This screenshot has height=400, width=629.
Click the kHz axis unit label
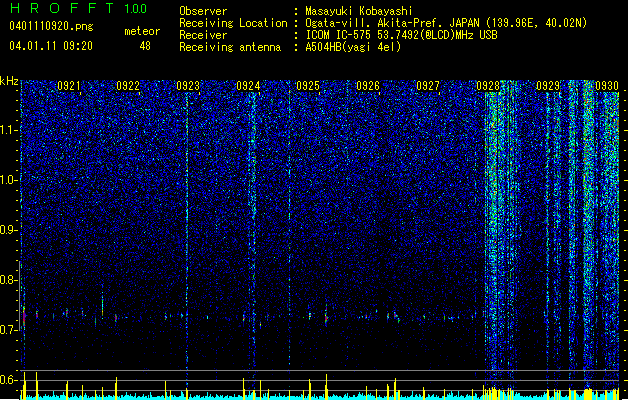(9, 81)
